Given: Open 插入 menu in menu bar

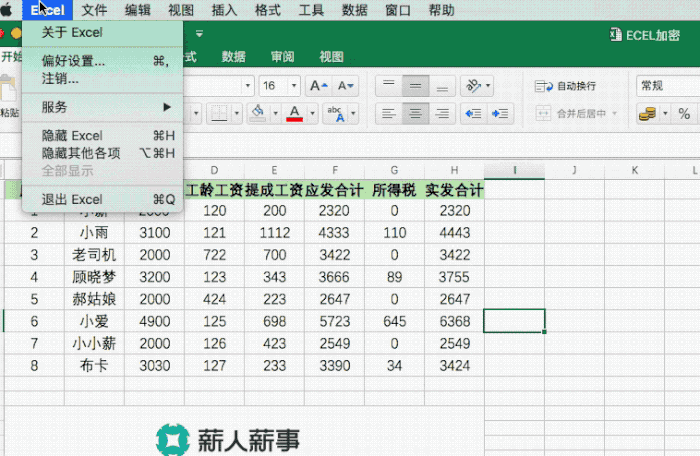Looking at the screenshot, I should [x=224, y=10].
